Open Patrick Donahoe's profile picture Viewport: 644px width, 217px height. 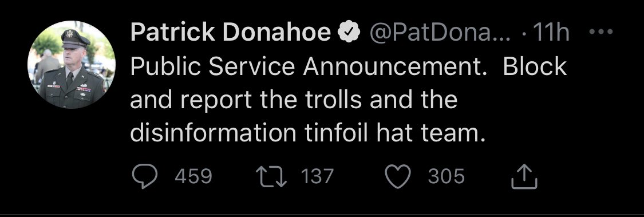(72, 65)
